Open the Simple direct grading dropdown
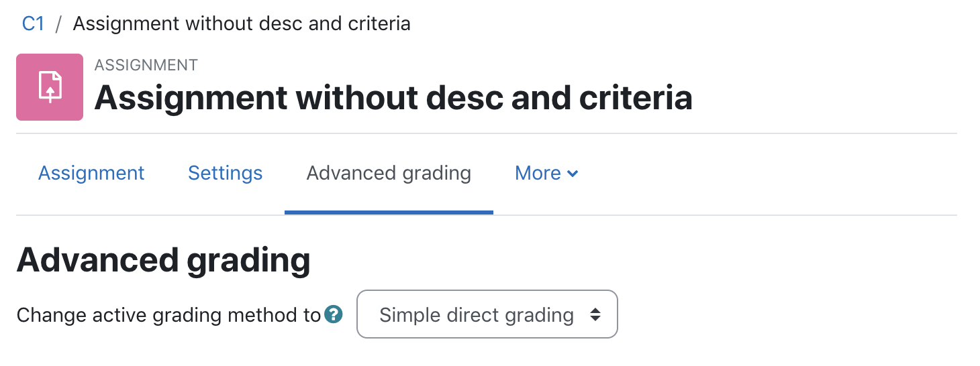 click(487, 314)
